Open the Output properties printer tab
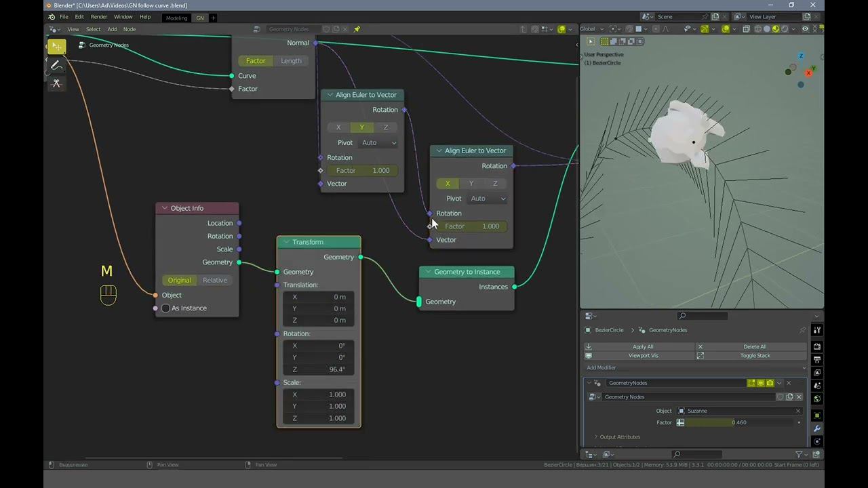Screen dimensions: 868x488 (x=817, y=360)
